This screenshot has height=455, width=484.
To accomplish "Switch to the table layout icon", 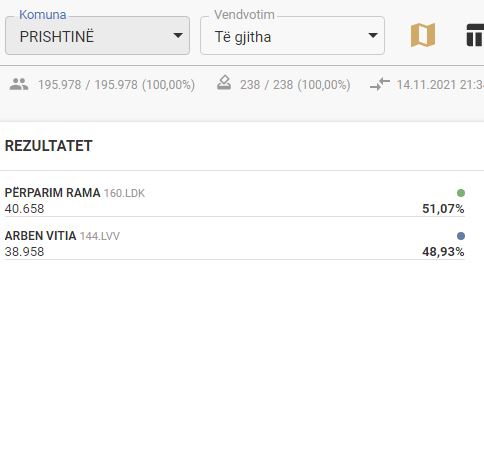I will click(475, 35).
